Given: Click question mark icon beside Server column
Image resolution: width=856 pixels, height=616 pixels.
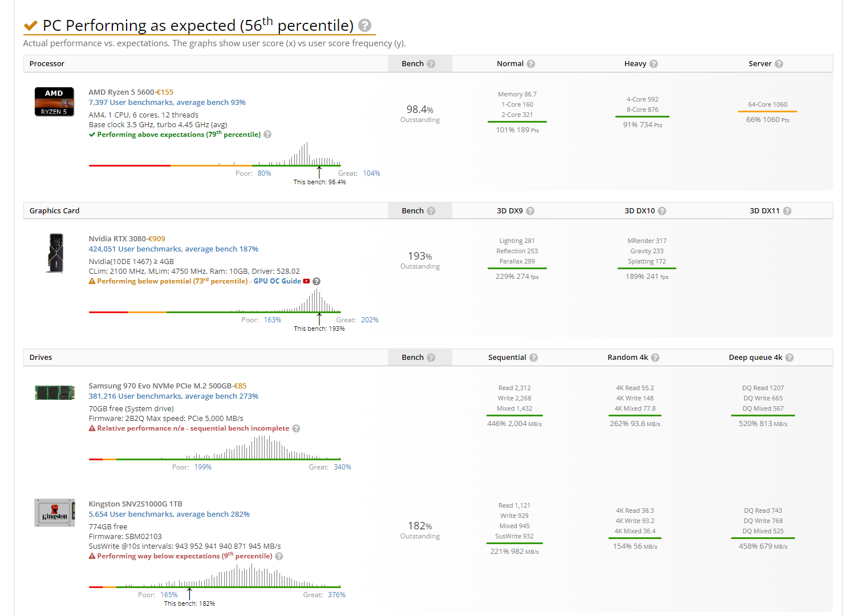Looking at the screenshot, I should pyautogui.click(x=779, y=64).
